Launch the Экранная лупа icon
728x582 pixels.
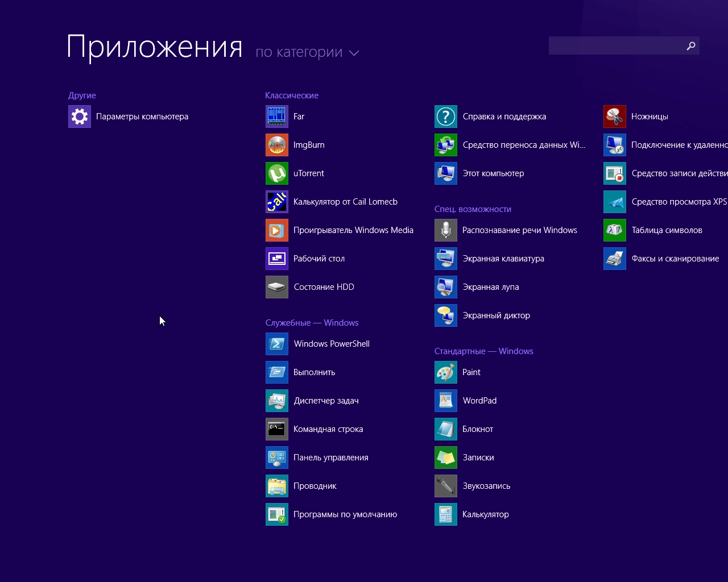click(x=446, y=287)
